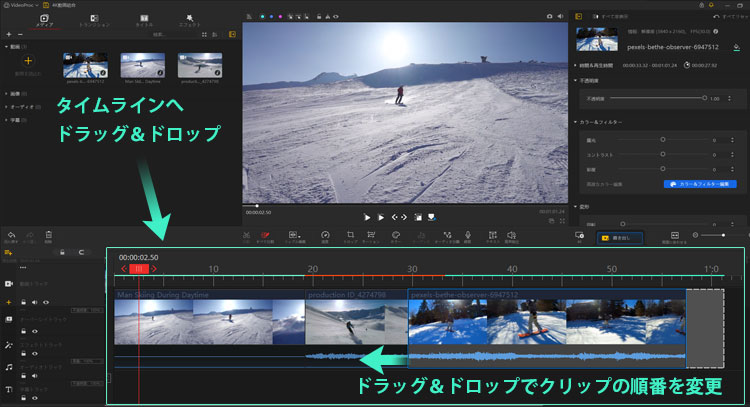Image resolution: width=750 pixels, height=407 pixels.
Task: Mute the audio track speaker icon
Action: point(35,376)
